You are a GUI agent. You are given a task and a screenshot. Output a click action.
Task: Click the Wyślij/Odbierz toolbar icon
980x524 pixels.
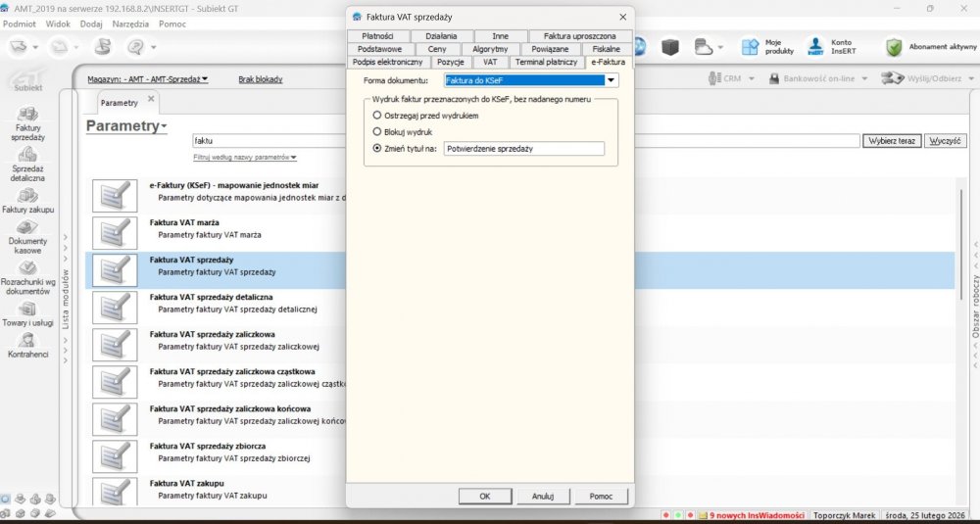[893, 78]
